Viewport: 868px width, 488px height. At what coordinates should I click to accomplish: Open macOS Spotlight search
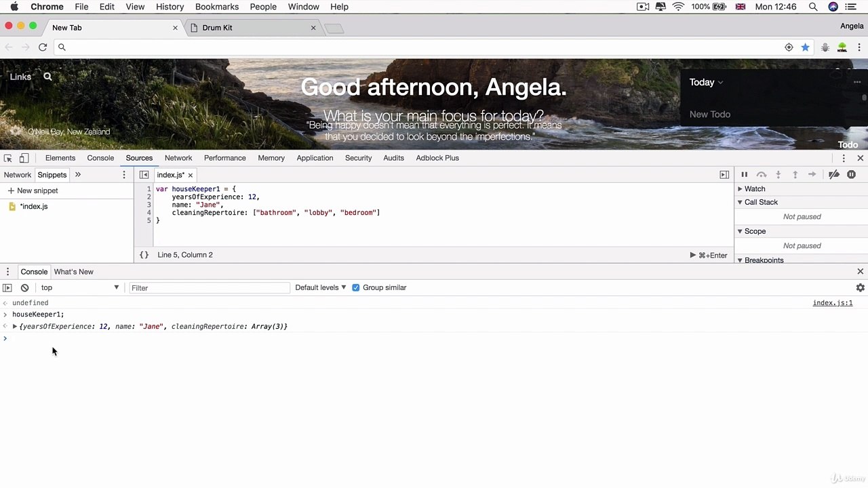[x=813, y=7]
